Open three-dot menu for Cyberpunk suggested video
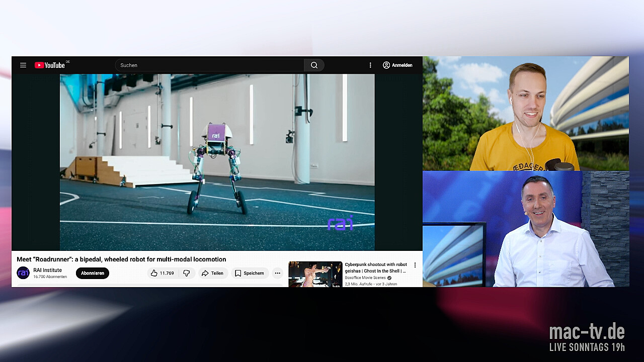644x362 pixels. [x=415, y=265]
